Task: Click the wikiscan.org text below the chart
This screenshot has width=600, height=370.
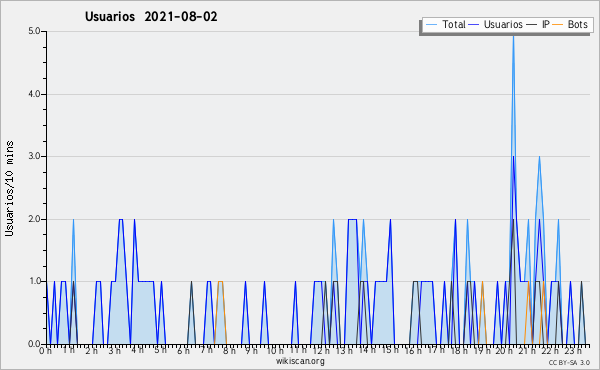Action: click(x=300, y=361)
